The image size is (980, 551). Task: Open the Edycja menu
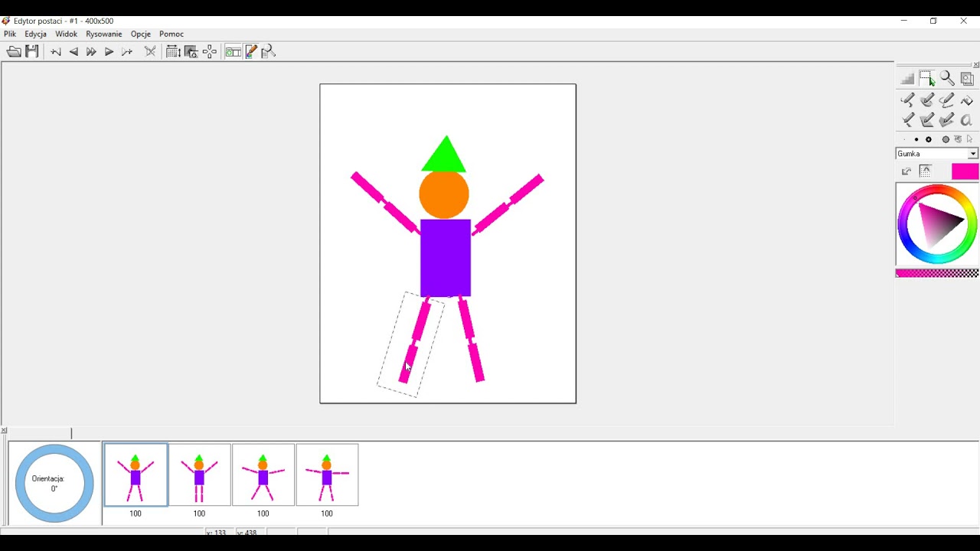tap(35, 34)
